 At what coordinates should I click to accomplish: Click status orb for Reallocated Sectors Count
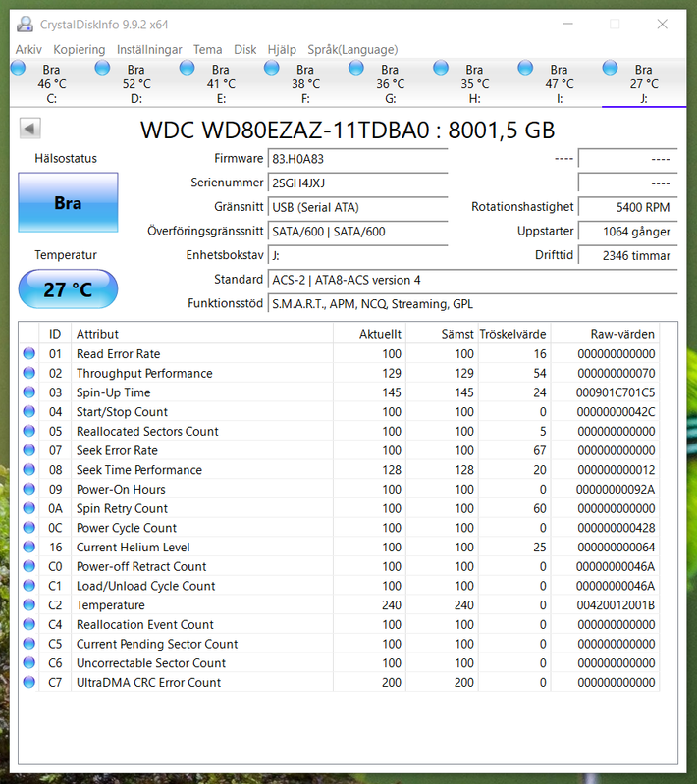[x=29, y=431]
